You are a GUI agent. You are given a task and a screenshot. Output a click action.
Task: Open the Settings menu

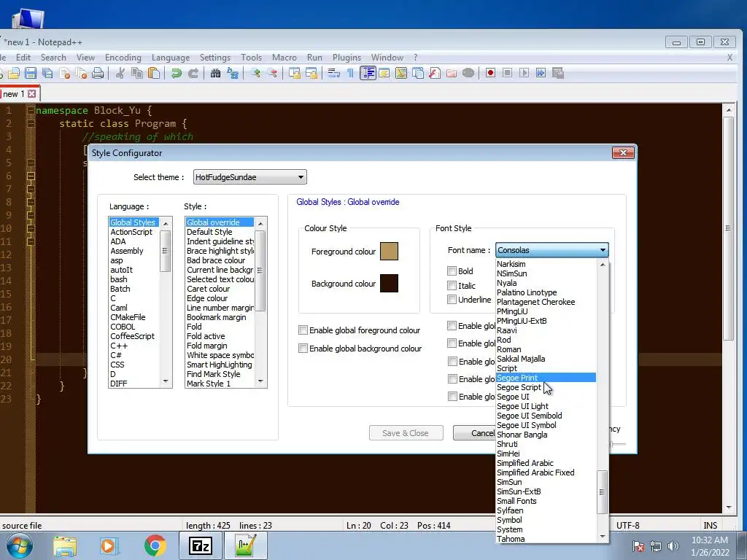[x=215, y=58]
